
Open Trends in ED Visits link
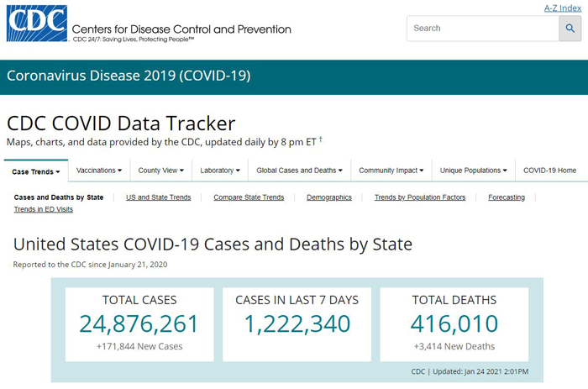pyautogui.click(x=44, y=209)
